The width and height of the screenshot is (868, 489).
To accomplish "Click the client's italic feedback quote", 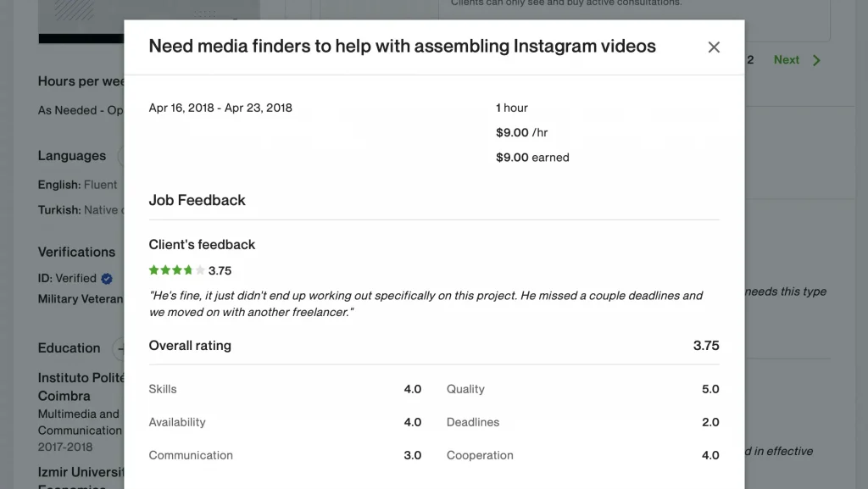I will click(426, 303).
